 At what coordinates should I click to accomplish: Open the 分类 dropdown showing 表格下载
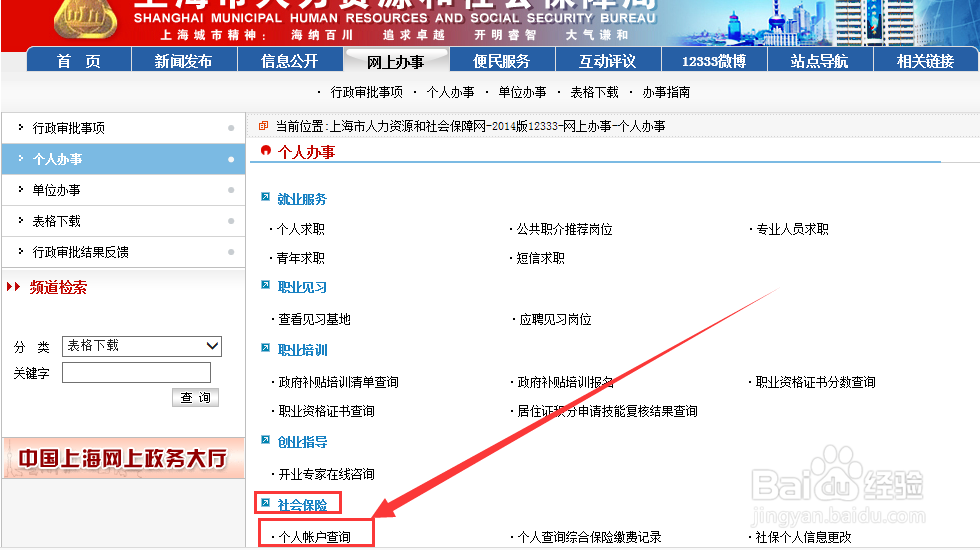click(142, 346)
